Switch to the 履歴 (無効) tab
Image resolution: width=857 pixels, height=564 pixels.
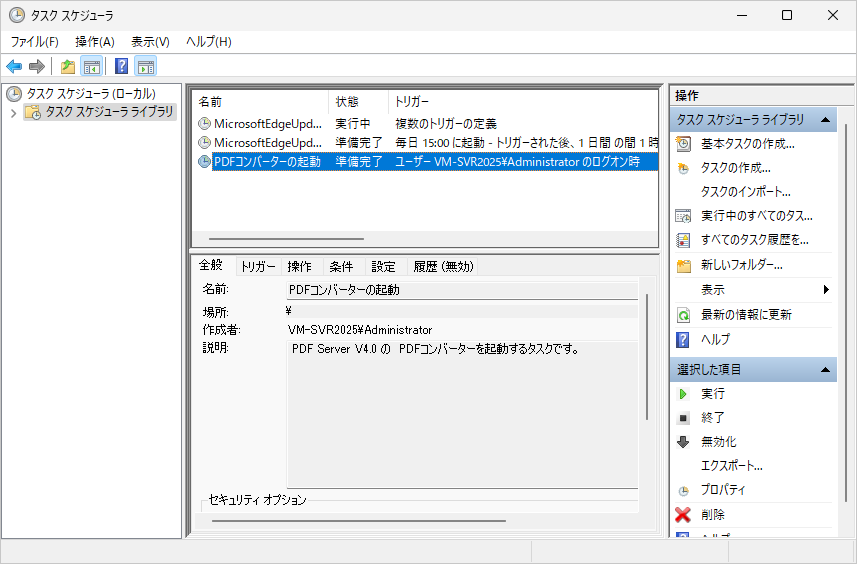443,267
